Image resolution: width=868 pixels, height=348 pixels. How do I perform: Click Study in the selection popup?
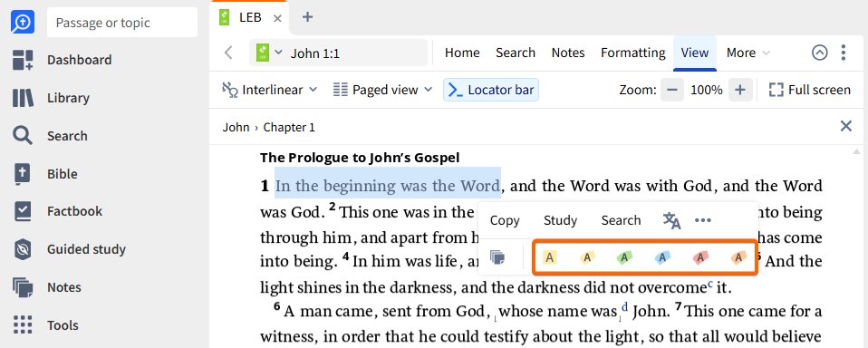[x=560, y=221]
